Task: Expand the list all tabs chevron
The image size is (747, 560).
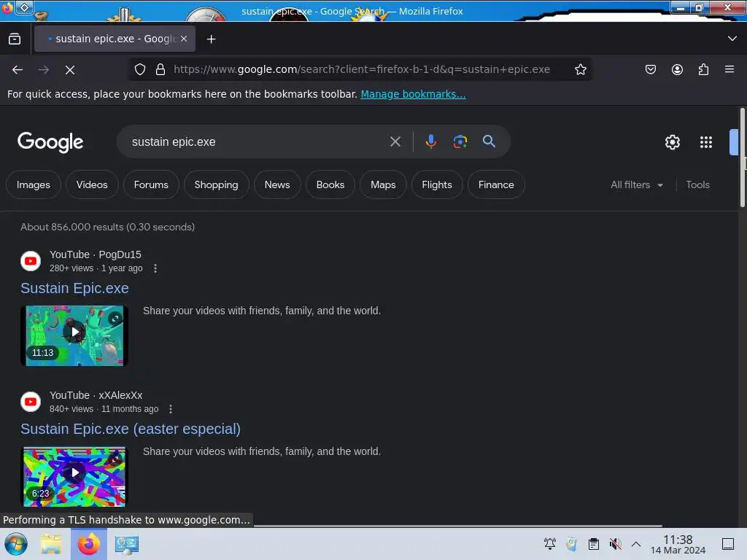Action: point(732,39)
